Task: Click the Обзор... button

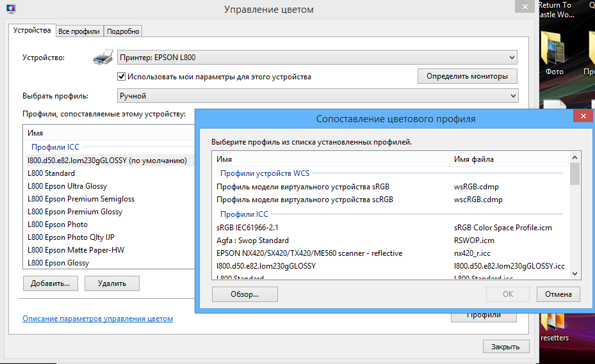Action: 245,294
